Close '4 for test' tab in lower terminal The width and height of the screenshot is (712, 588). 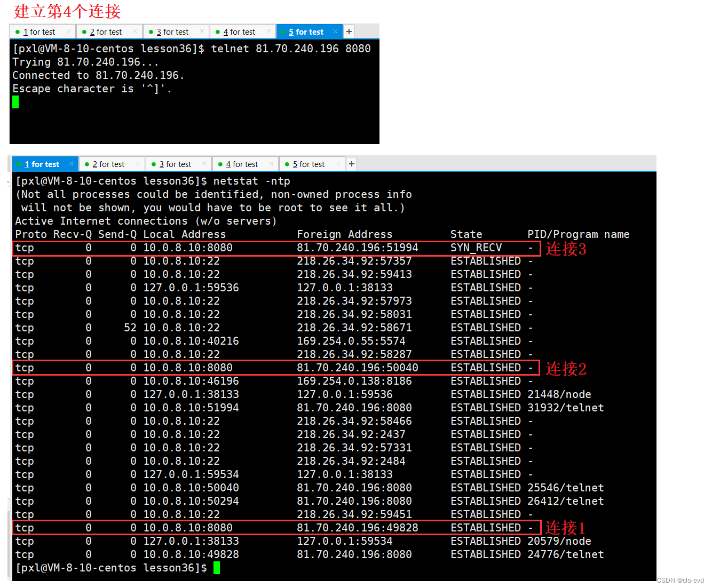click(x=271, y=164)
